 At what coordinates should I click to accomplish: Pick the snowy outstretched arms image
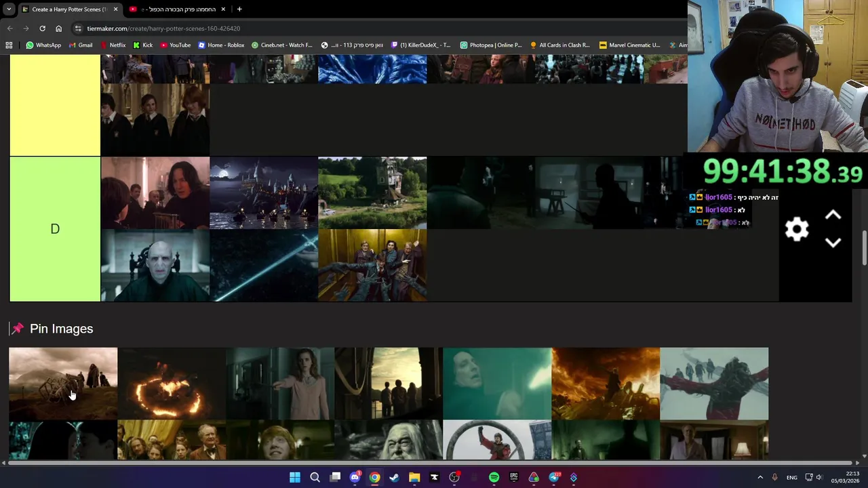[x=714, y=384]
